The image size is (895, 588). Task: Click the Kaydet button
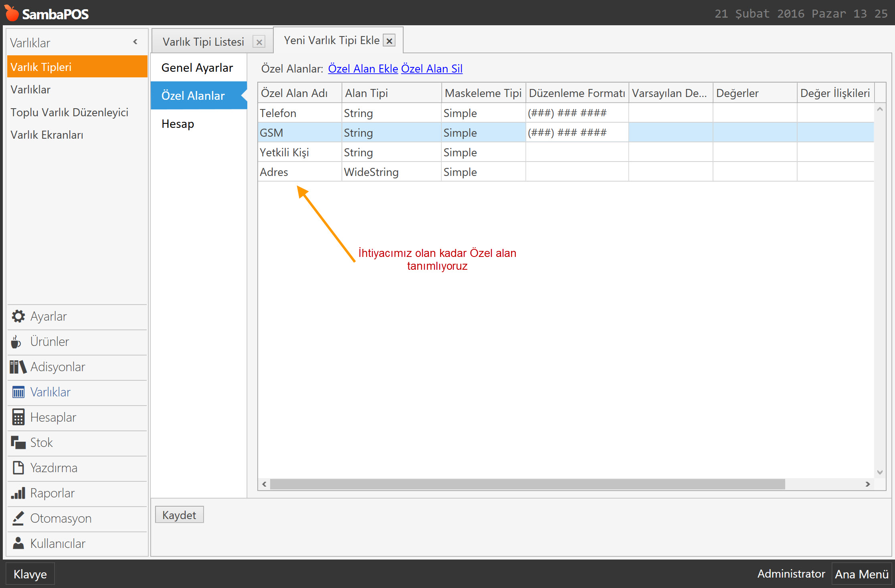[x=179, y=515]
